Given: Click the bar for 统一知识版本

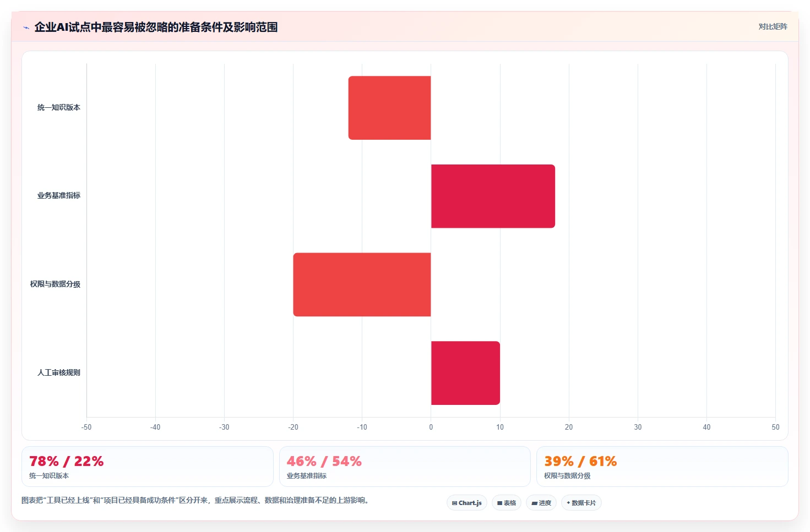Looking at the screenshot, I should 390,108.
